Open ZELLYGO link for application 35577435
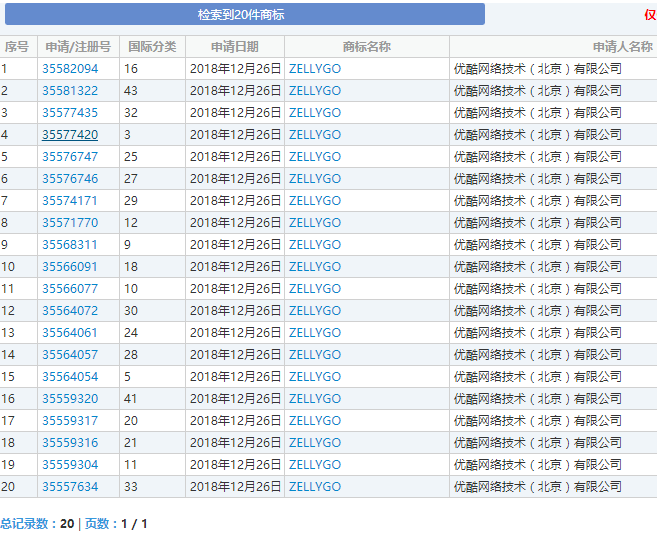The height and width of the screenshot is (534, 657). tap(314, 113)
